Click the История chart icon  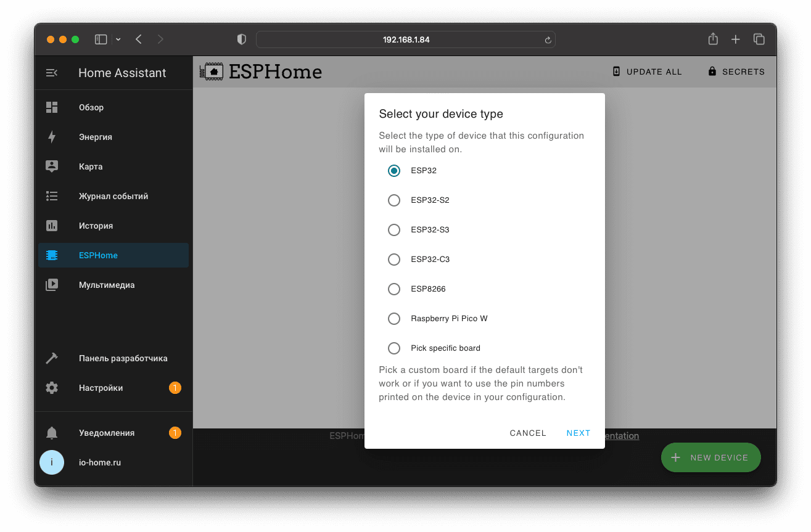(x=52, y=226)
